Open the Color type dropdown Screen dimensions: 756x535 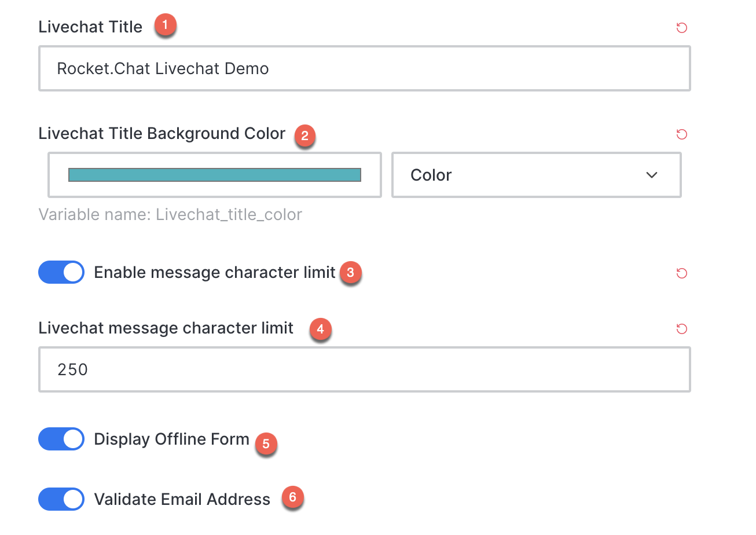[537, 175]
